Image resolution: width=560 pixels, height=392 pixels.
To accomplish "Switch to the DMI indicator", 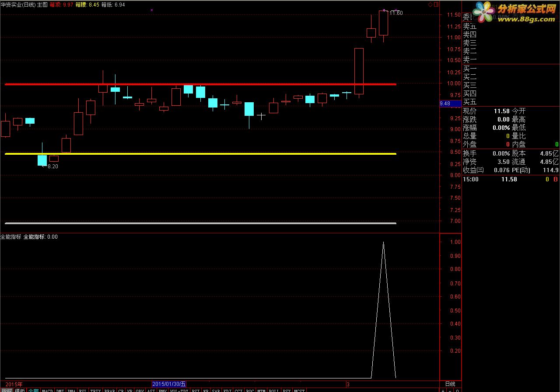I will pyautogui.click(x=59, y=390).
